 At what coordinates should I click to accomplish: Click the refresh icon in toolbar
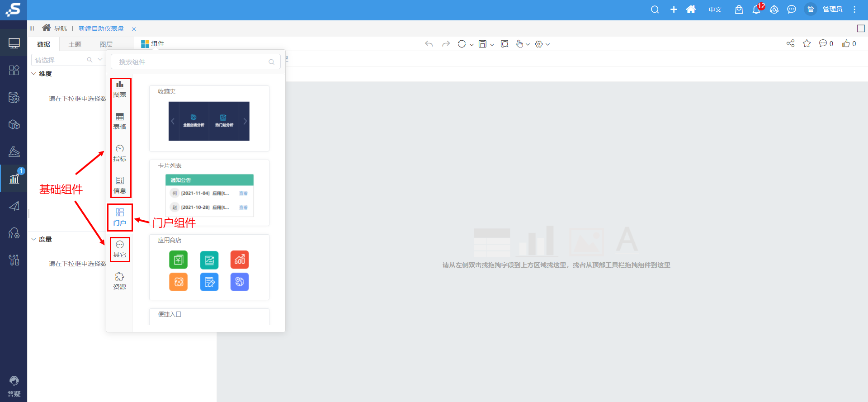click(x=462, y=44)
